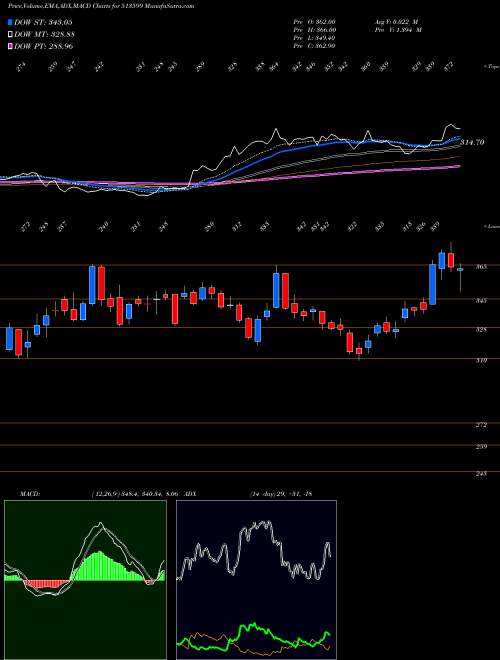Click the chart title mentioning MunafaSutra.com
This screenshot has width=500, height=660.
101,7
